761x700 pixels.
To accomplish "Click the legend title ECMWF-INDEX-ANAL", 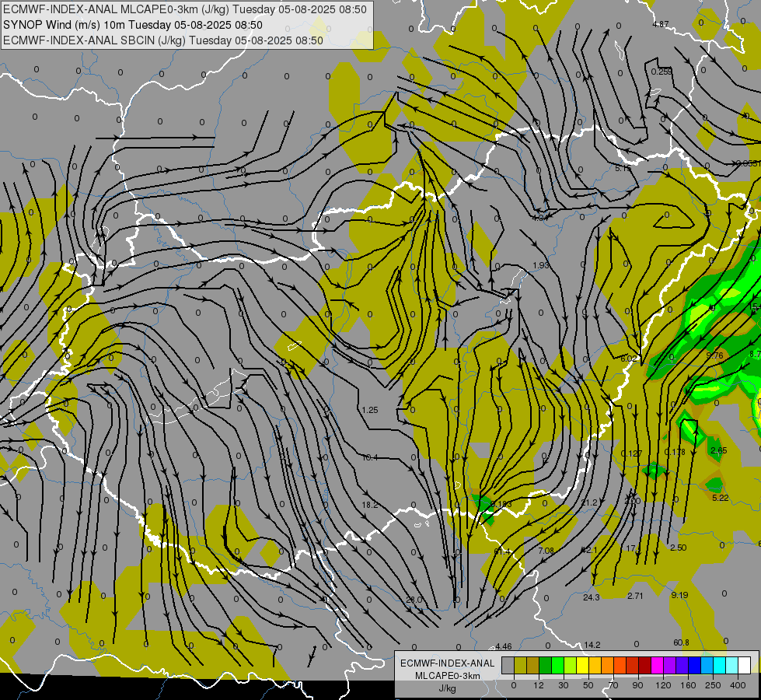I will pyautogui.click(x=448, y=663).
